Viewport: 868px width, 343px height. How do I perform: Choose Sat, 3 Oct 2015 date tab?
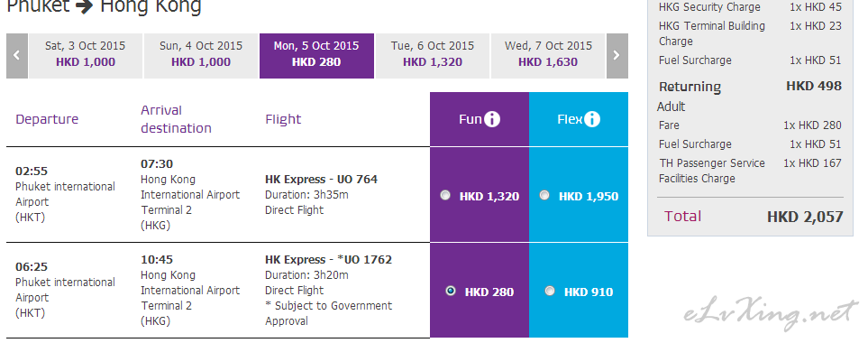[x=86, y=55]
